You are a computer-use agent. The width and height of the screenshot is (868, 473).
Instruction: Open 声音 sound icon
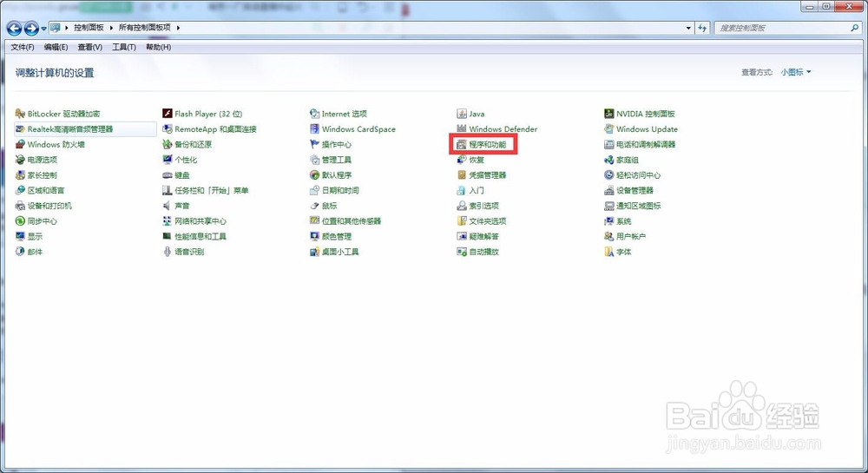point(168,206)
